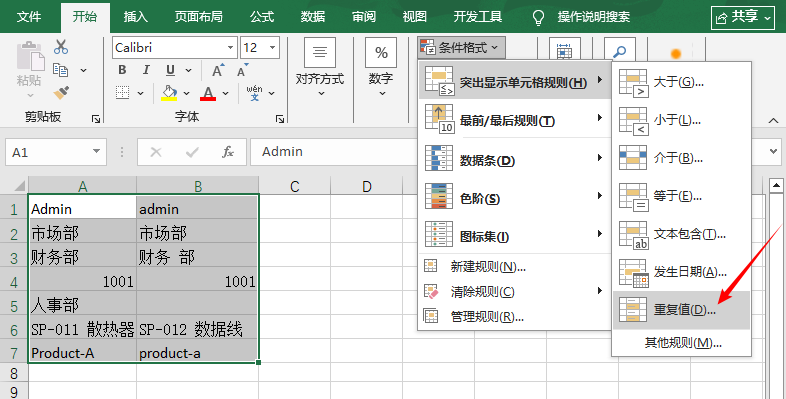Apply red font color A

(x=208, y=93)
